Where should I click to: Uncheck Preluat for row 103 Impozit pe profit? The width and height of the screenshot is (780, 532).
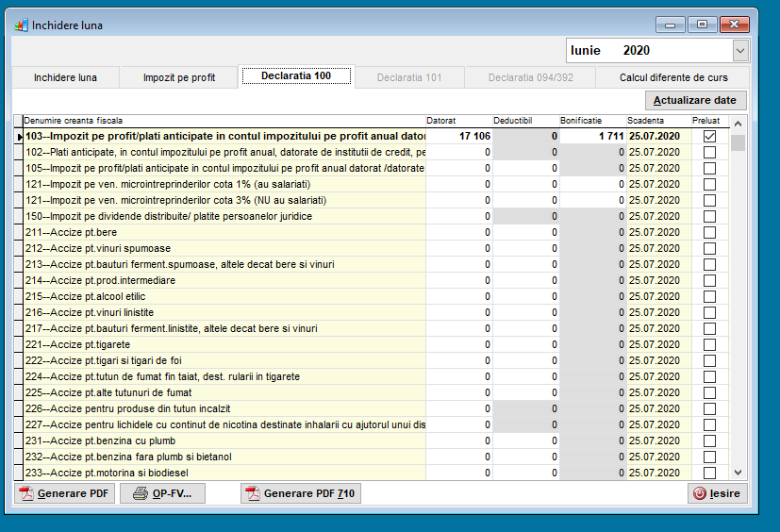click(x=710, y=137)
